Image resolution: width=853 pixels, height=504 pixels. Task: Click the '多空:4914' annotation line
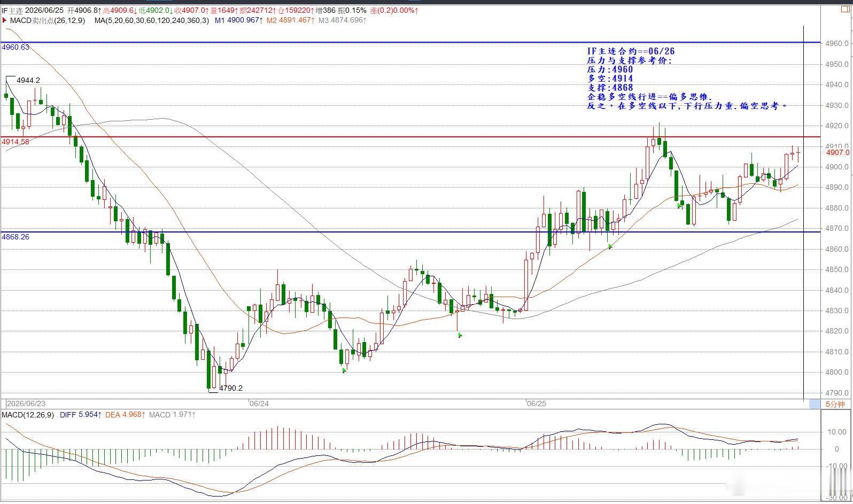pos(610,79)
